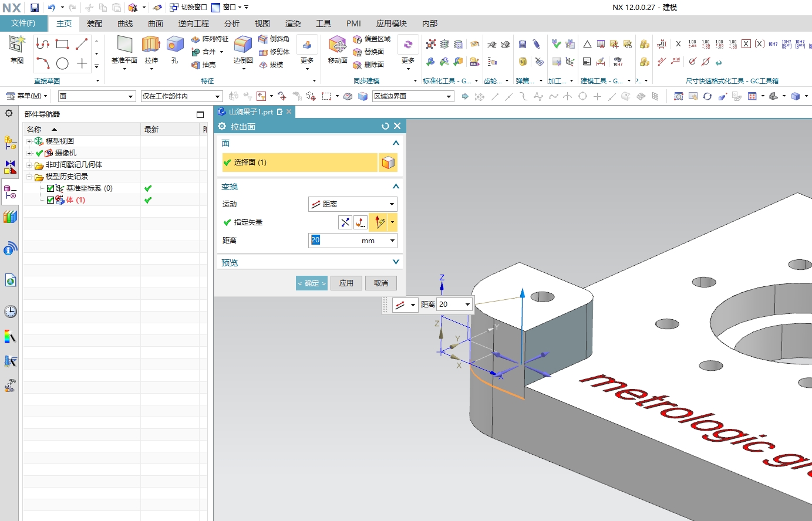Click the 应用 button in Pull Face dialog
Image resolution: width=812 pixels, height=521 pixels.
[x=346, y=283]
